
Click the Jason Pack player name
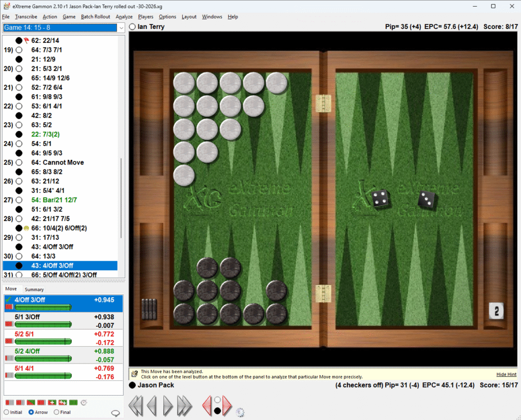tap(156, 385)
